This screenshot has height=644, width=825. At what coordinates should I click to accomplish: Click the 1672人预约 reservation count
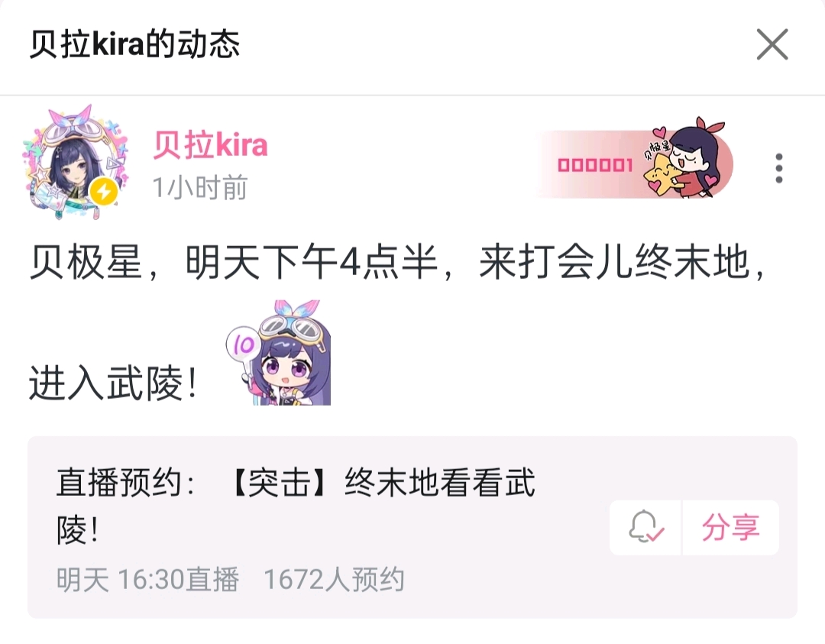[x=334, y=580]
